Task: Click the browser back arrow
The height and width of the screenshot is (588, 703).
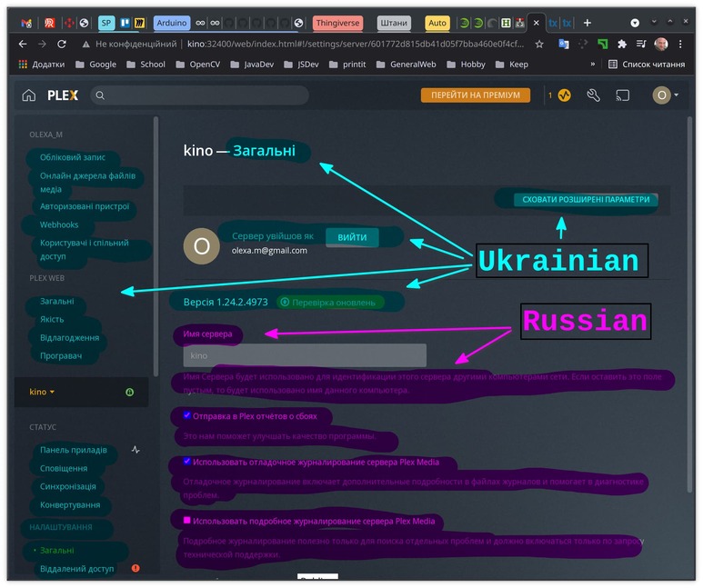Action: 23,44
